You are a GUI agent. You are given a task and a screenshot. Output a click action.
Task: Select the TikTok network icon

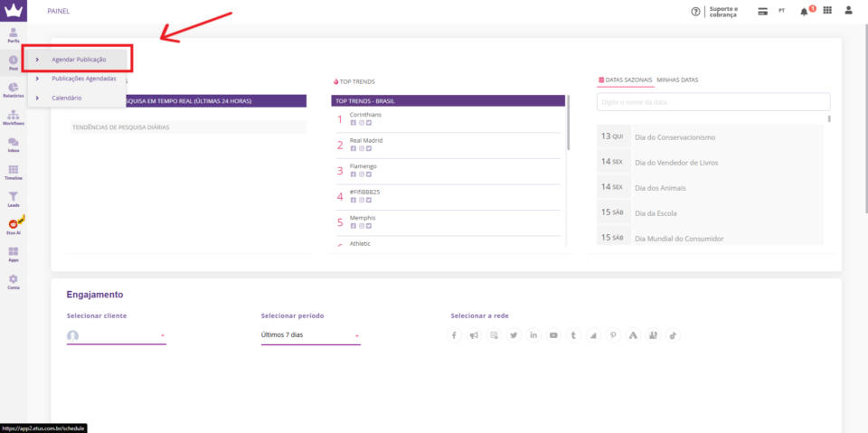pos(673,335)
